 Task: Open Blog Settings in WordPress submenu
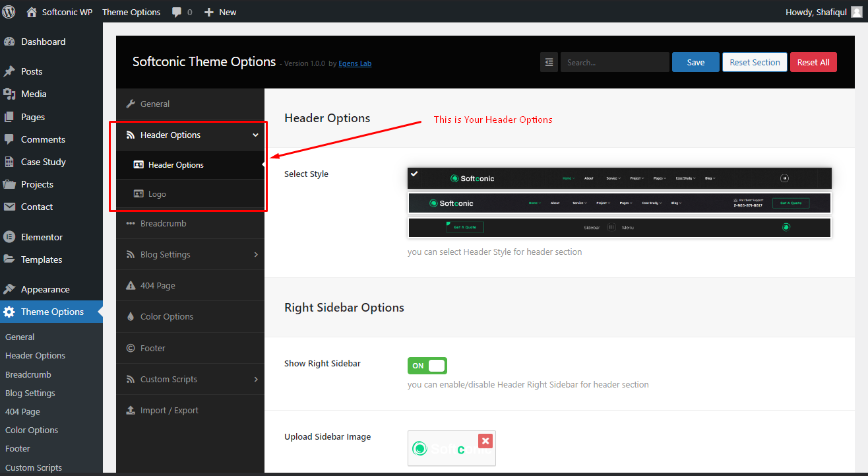tap(30, 393)
